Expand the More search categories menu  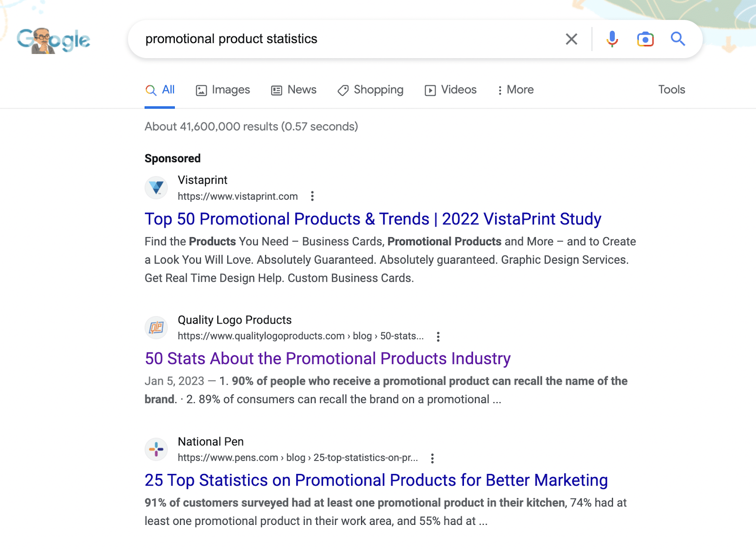[515, 90]
